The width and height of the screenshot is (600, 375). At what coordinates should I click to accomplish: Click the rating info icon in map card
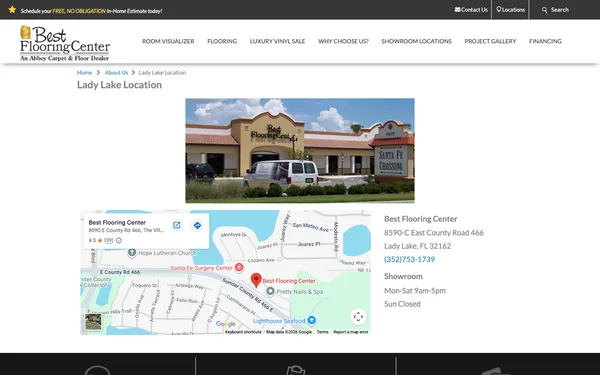[x=119, y=240]
